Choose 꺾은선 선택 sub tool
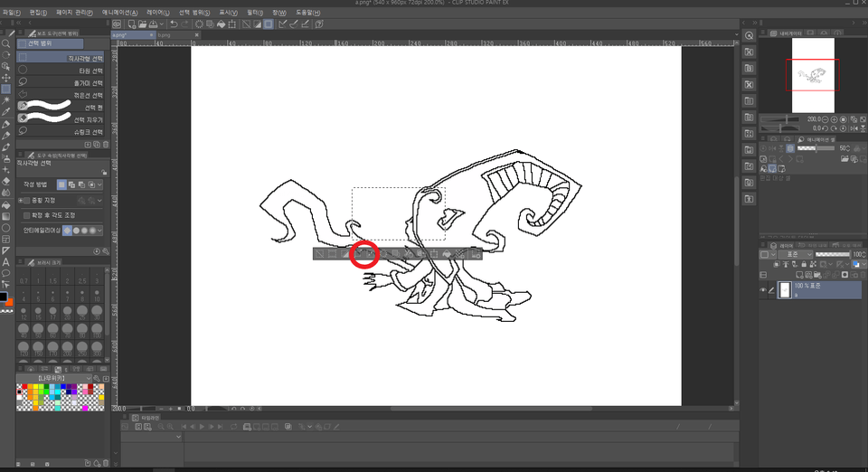This screenshot has width=868, height=472. [x=61, y=95]
